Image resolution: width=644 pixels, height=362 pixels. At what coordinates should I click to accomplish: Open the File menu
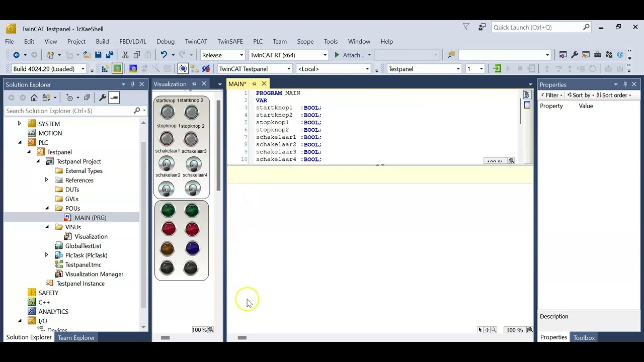coord(10,41)
